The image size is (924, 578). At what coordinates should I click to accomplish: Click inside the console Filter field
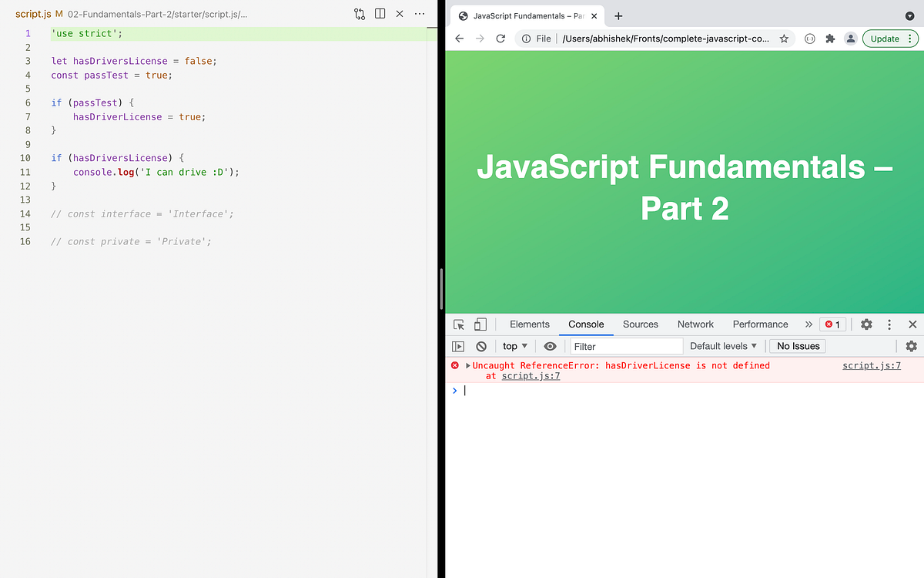624,346
